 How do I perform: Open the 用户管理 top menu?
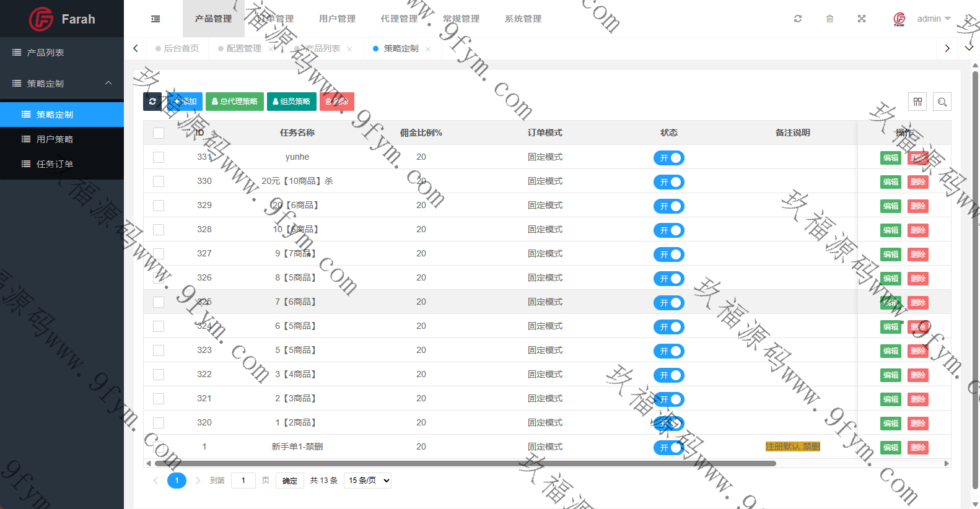[337, 19]
